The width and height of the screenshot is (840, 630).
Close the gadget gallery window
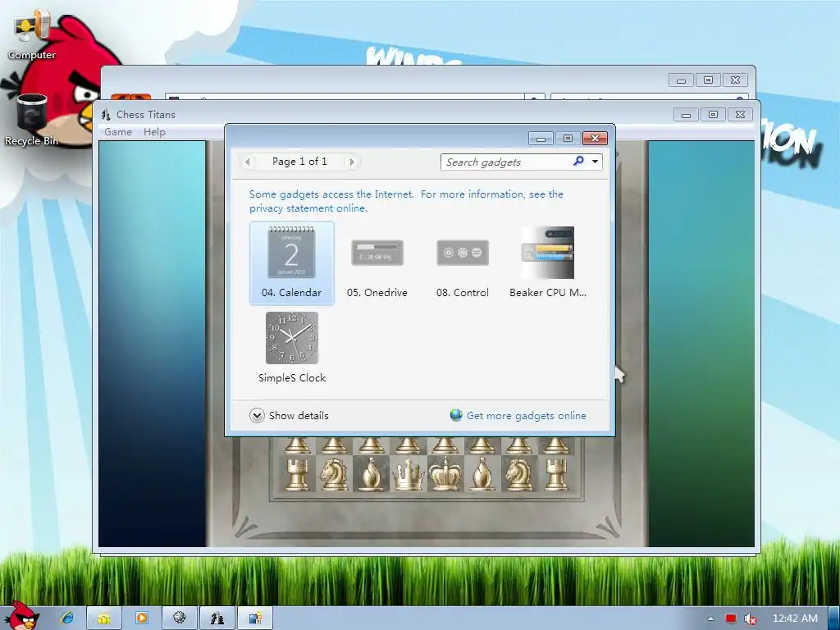click(595, 139)
